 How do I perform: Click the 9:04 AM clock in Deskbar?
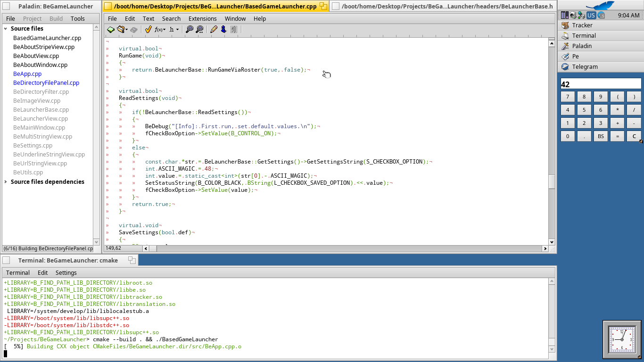(x=628, y=15)
